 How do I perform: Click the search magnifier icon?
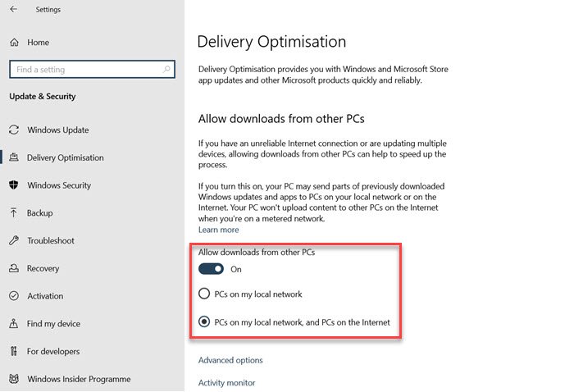[166, 69]
